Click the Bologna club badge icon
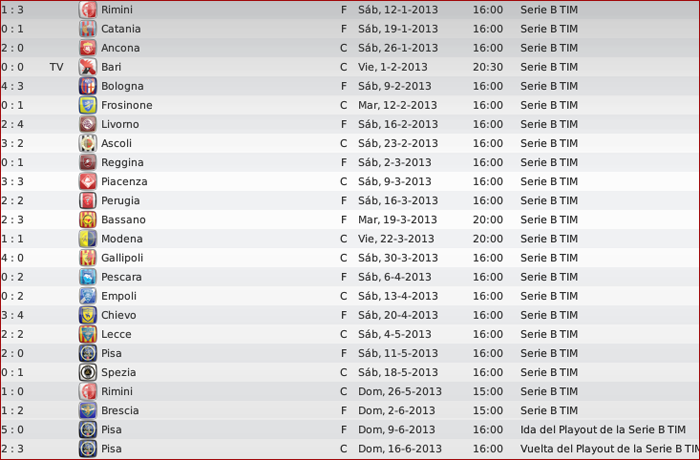This screenshot has height=460, width=700. point(88,86)
